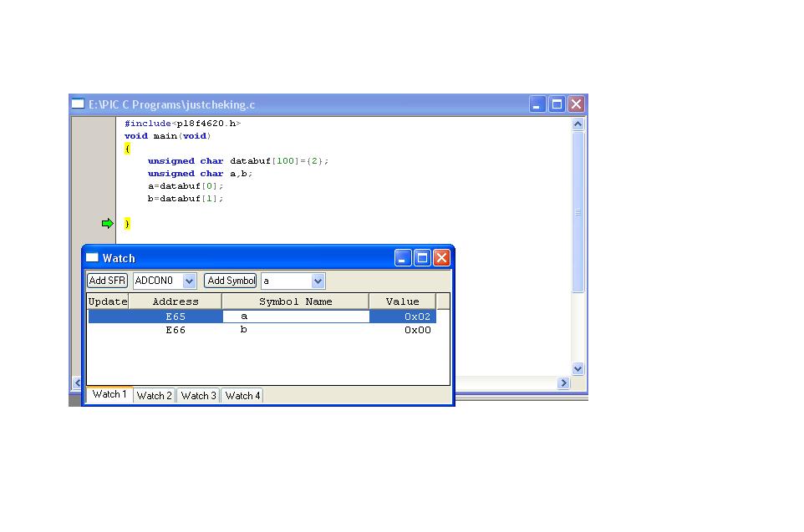The width and height of the screenshot is (804, 532).
Task: Switch to the Watch 4 tab
Action: pyautogui.click(x=242, y=396)
